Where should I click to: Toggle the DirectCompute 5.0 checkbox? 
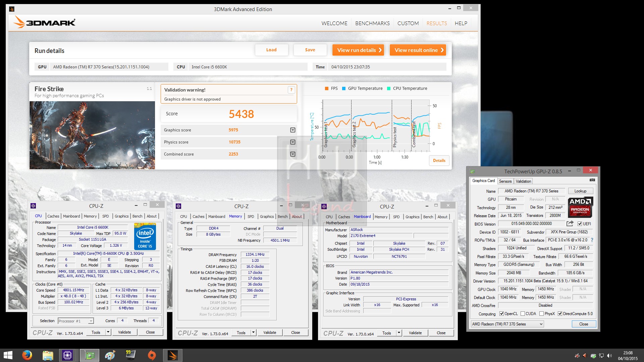tap(560, 314)
